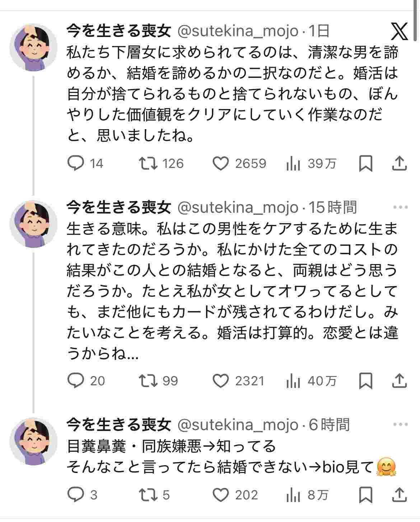This screenshot has height=522, width=420.
Task: Open @sutekina_mojo handle on the 15時間 tweet
Action: pyautogui.click(x=238, y=208)
